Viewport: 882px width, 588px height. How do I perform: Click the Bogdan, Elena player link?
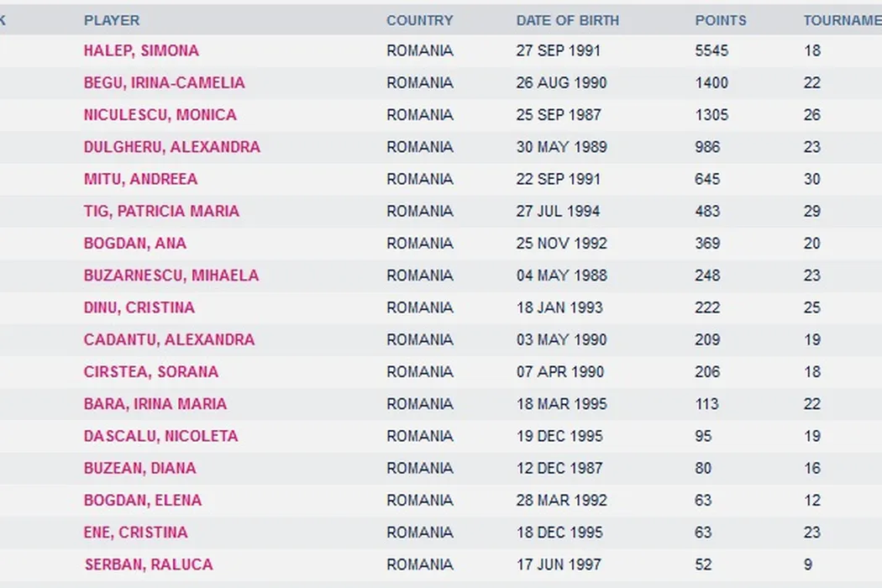(142, 500)
